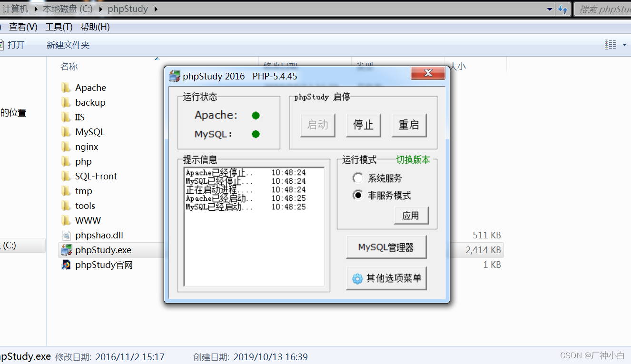631x364 pixels.
Task: Click the Apache green status indicator
Action: coord(256,115)
